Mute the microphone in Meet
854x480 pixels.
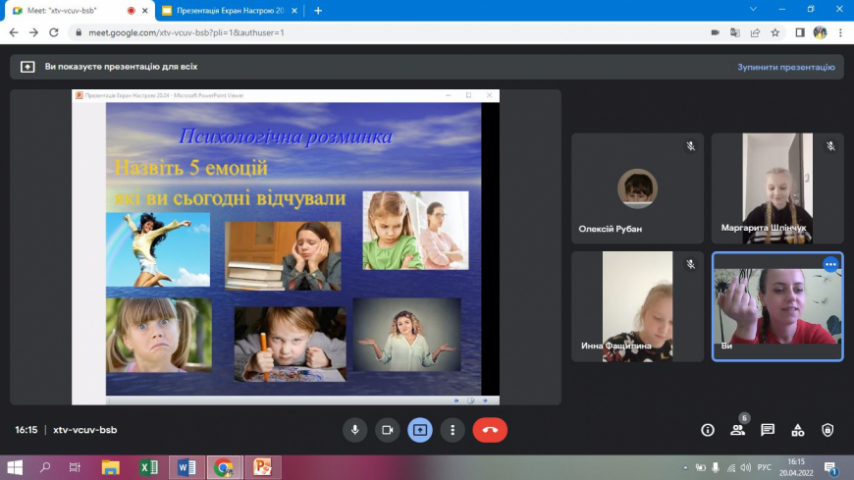tap(354, 430)
